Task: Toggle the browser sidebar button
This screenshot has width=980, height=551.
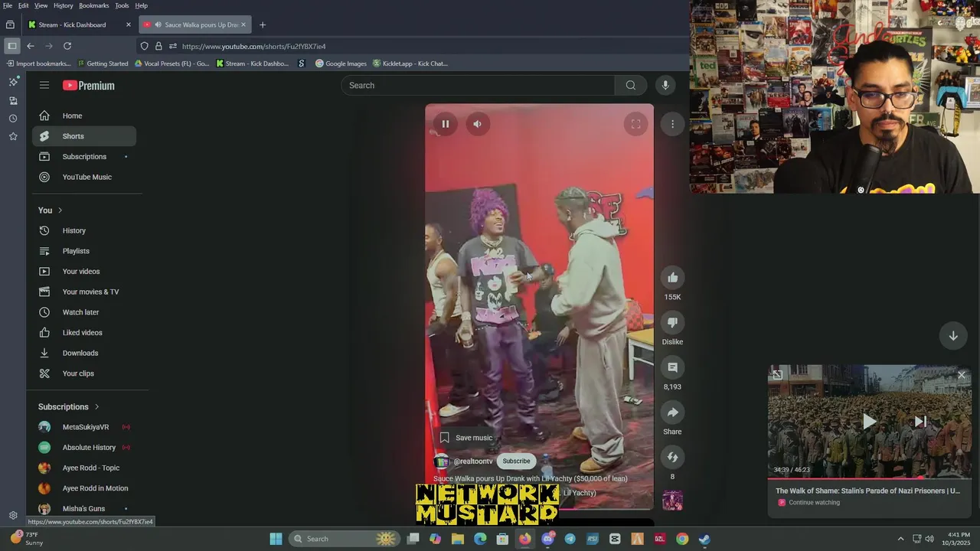Action: [12, 46]
